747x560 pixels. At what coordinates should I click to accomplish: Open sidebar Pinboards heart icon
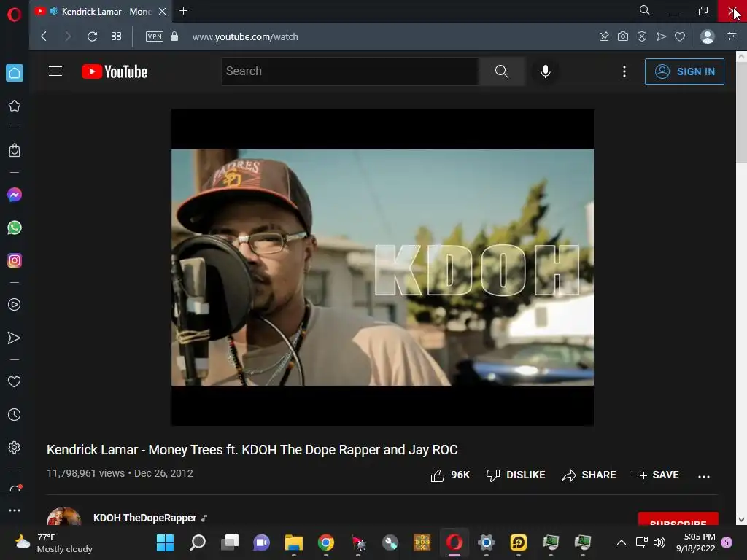[x=15, y=381]
